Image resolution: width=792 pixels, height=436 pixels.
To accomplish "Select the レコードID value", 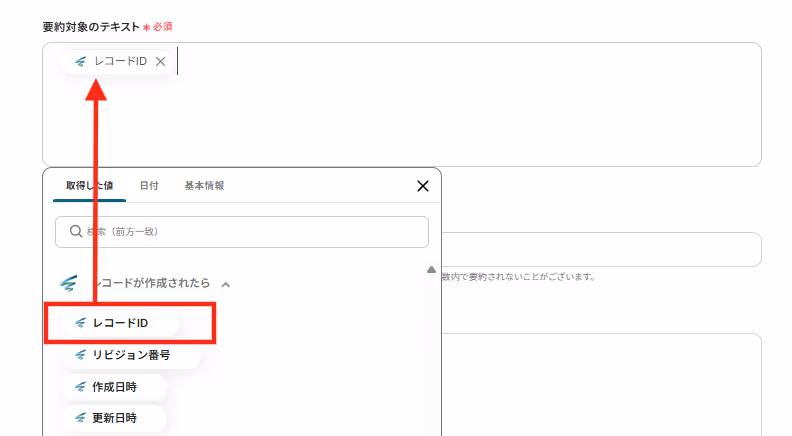I will [x=121, y=323].
